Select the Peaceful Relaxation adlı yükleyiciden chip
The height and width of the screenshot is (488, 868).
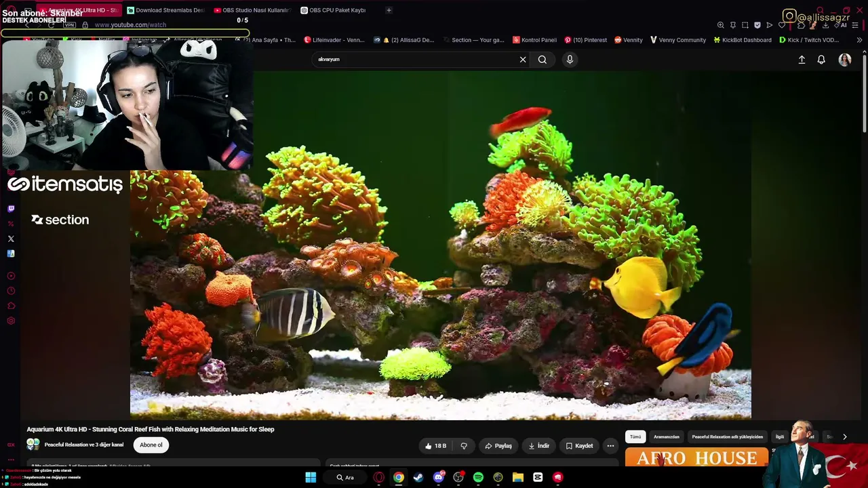pos(728,437)
